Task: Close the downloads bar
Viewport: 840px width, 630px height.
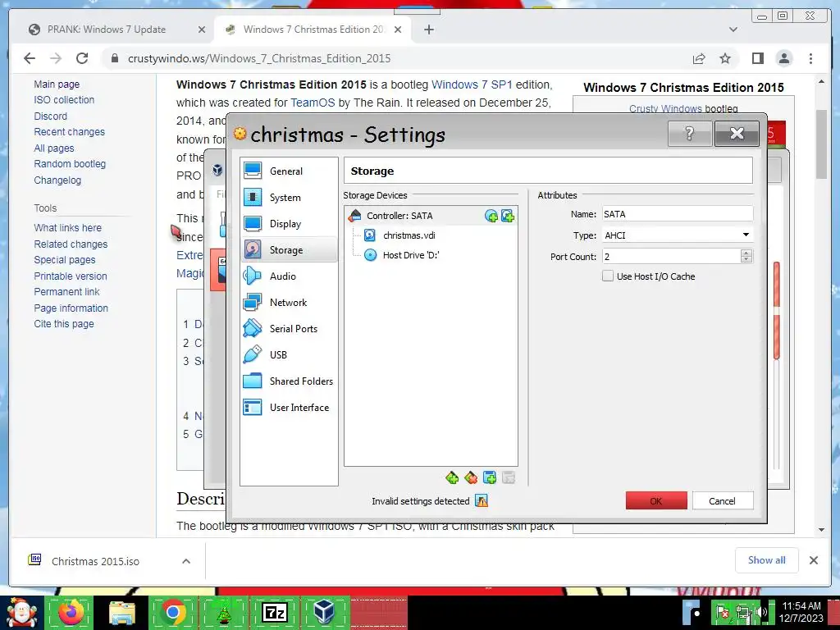Action: (x=813, y=559)
